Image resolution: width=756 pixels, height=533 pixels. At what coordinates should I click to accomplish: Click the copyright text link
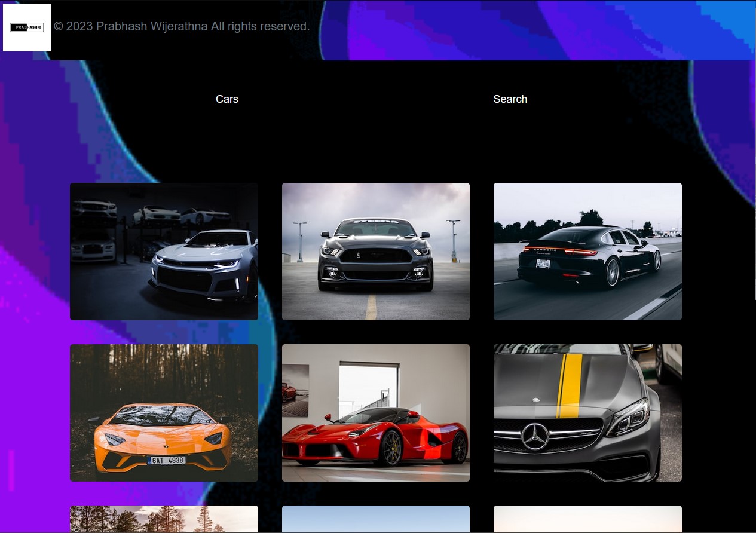[x=181, y=26]
